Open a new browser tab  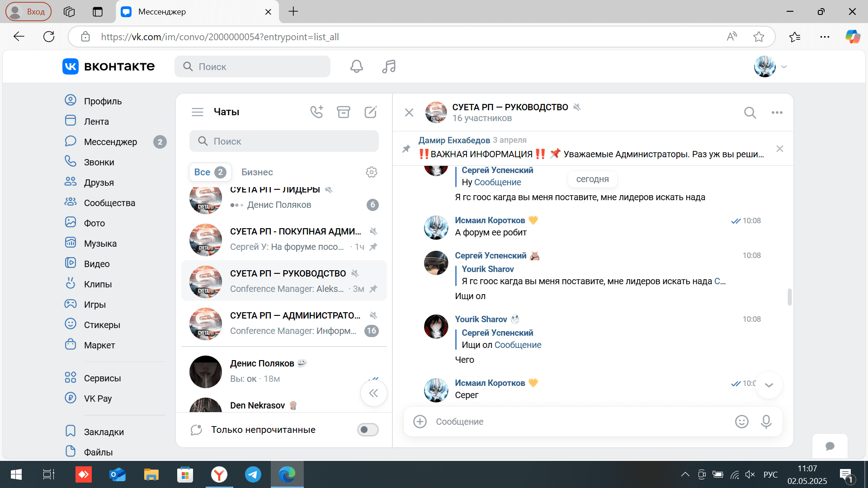(293, 11)
